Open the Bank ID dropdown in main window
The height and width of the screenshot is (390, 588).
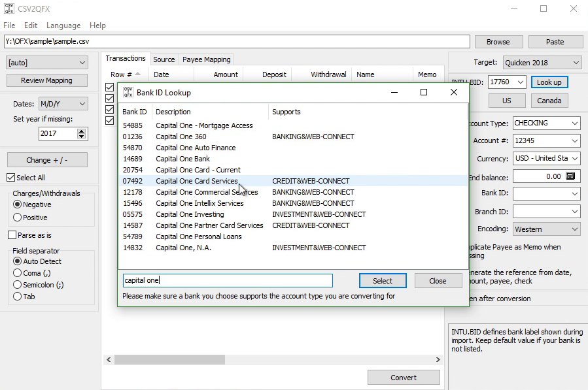click(x=575, y=193)
